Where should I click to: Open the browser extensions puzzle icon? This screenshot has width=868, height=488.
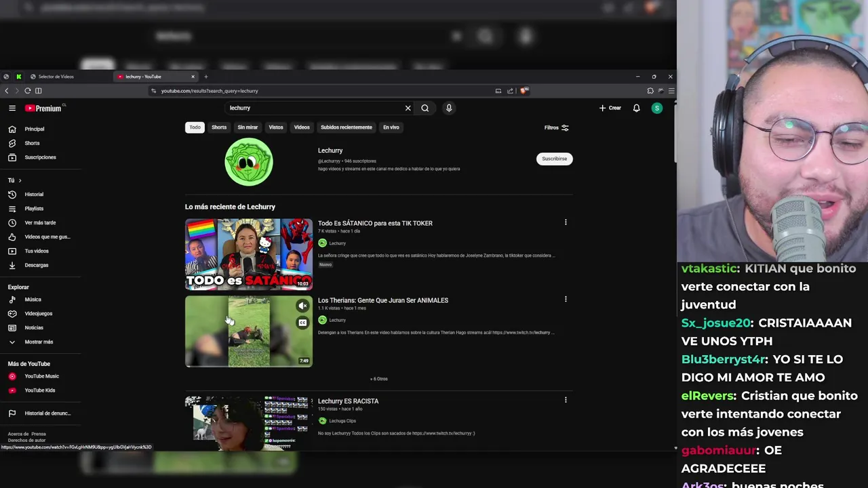(650, 91)
